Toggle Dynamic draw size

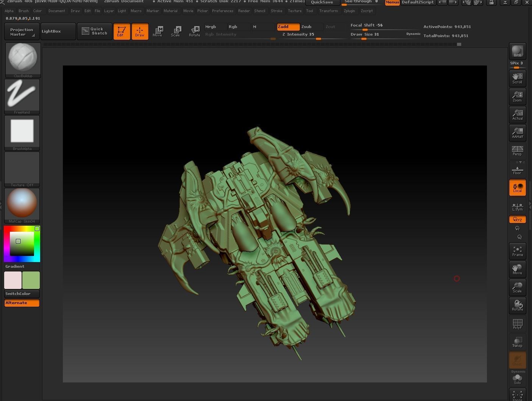pyautogui.click(x=413, y=34)
